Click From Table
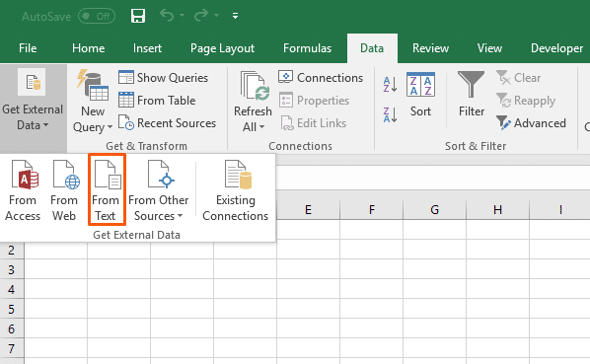Viewport: 590px width, 364px height. coord(157,100)
